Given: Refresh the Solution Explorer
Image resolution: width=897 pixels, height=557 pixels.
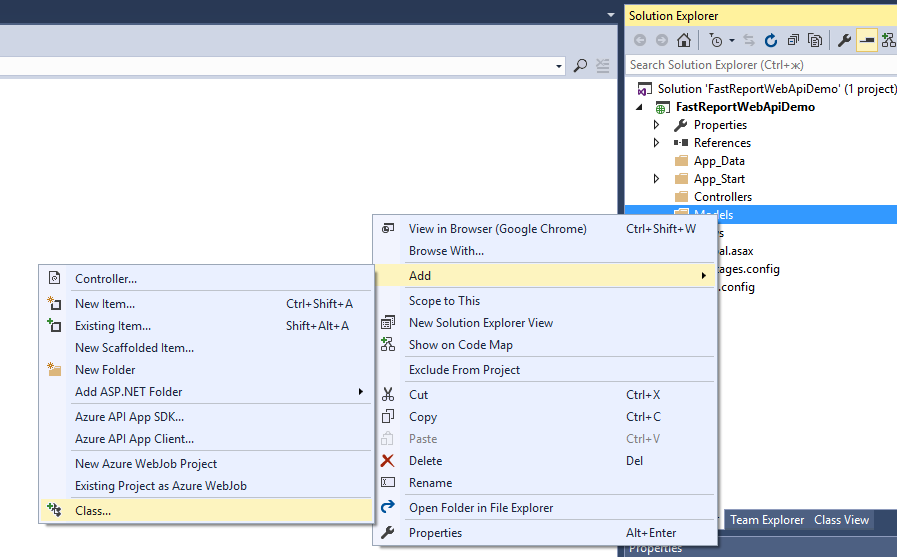Looking at the screenshot, I should [771, 40].
